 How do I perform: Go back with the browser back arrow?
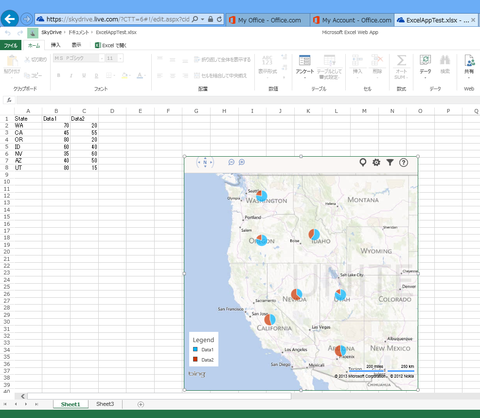click(x=10, y=19)
